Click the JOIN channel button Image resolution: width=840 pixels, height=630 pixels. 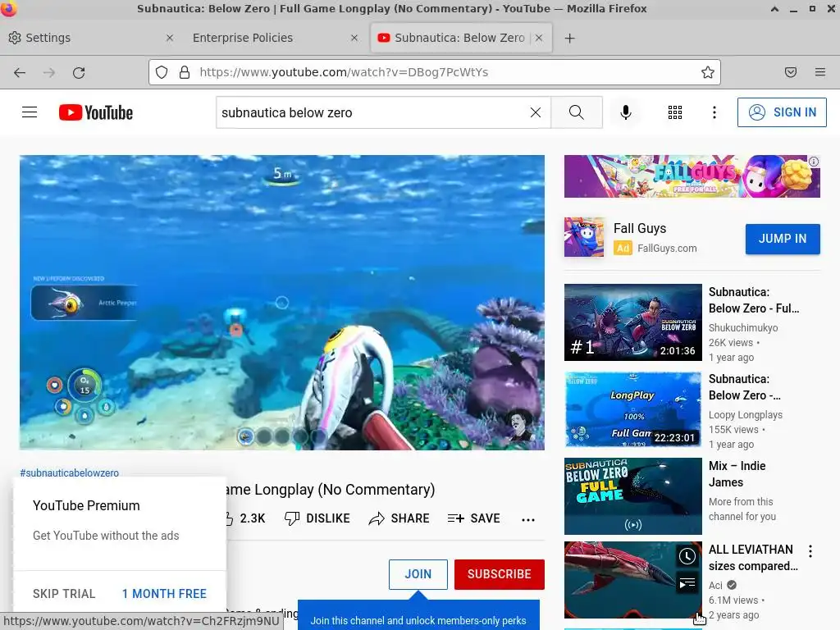pos(418,574)
